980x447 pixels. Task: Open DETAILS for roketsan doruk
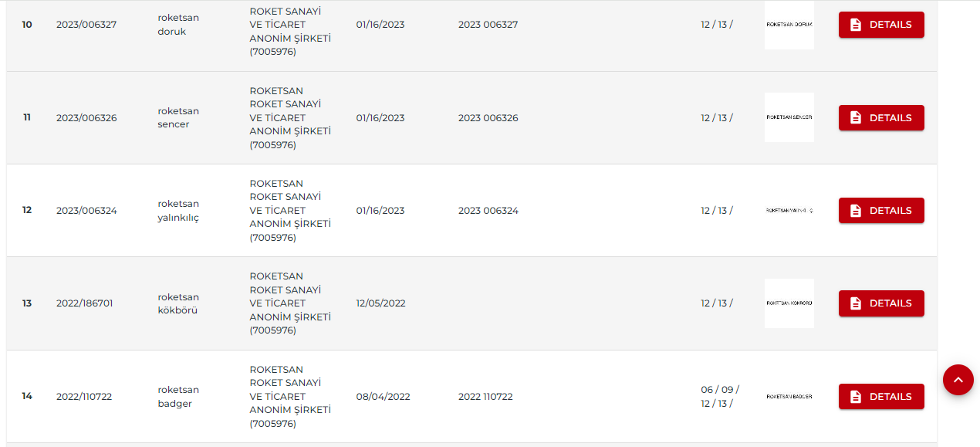pos(881,25)
